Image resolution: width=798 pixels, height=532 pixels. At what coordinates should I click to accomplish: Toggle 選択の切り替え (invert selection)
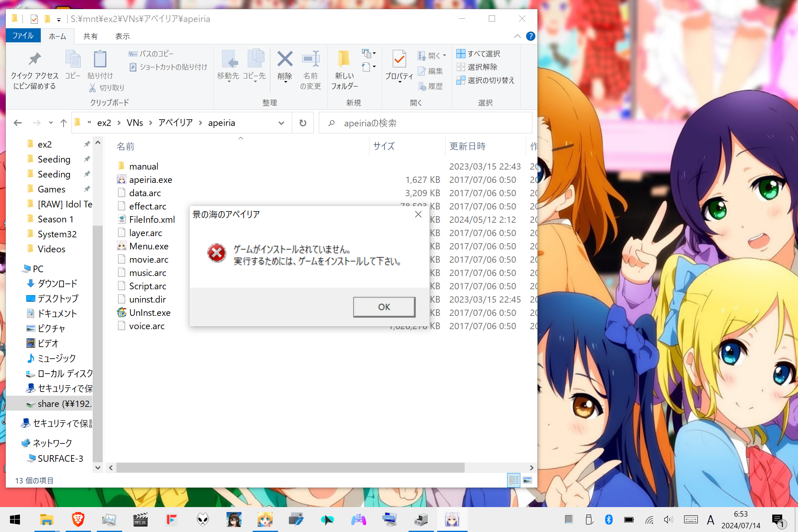[x=486, y=80]
